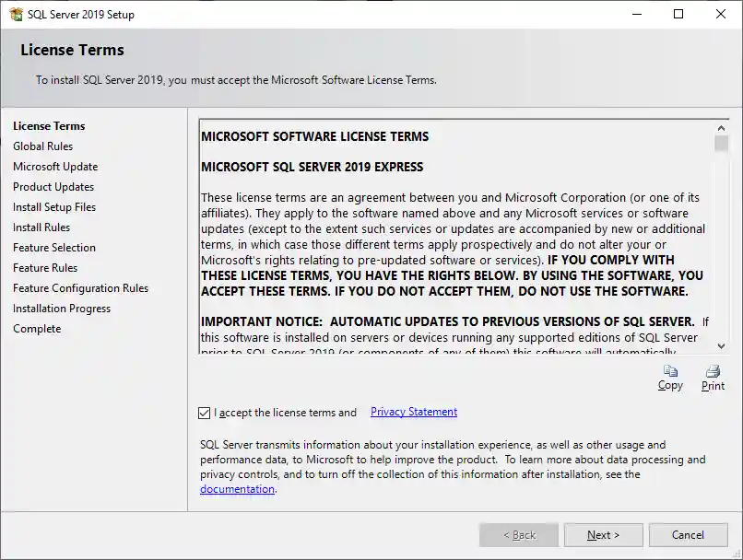Click the SQL Server Setup title bar icon

[17, 14]
